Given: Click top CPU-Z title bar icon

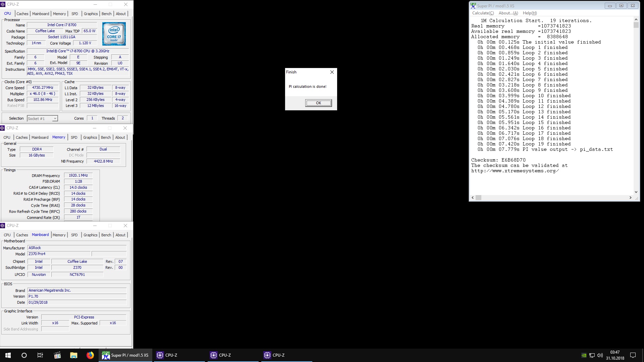Looking at the screenshot, I should point(3,4).
